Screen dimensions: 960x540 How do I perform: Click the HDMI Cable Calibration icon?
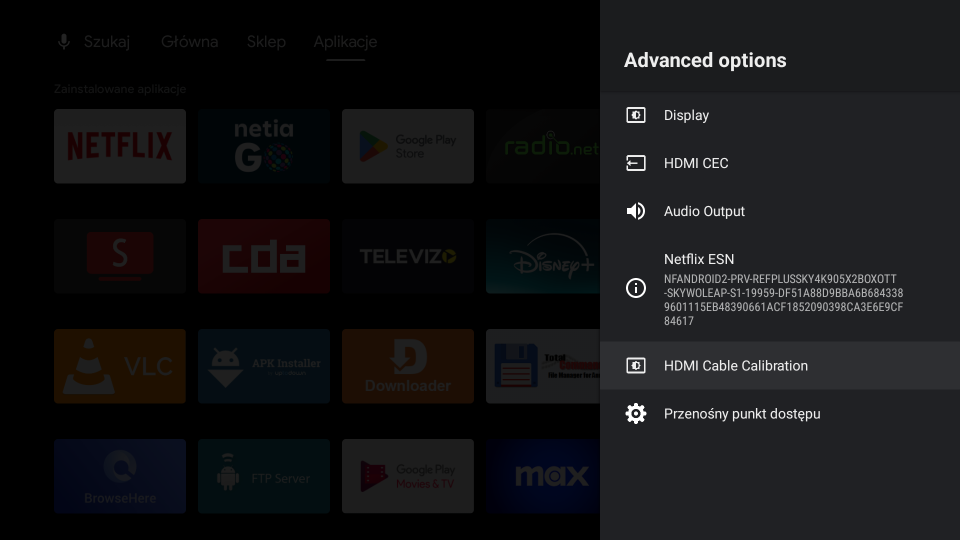[636, 366]
